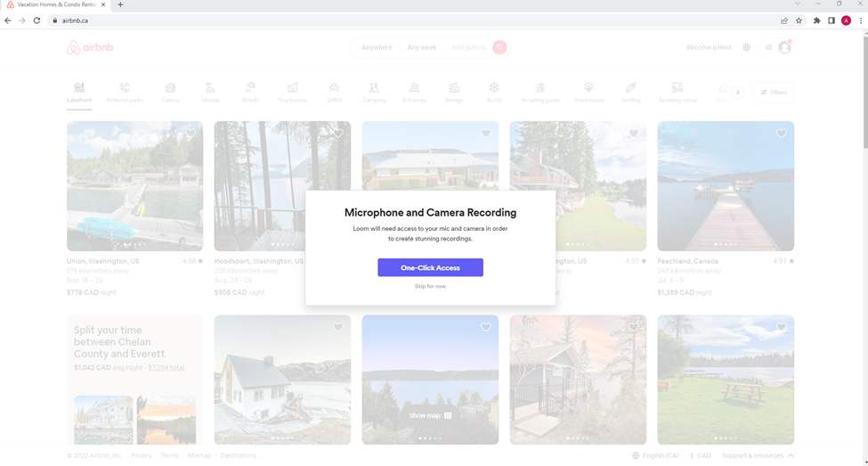
Task: Reload the page with the refresh icon
Action: (x=37, y=20)
